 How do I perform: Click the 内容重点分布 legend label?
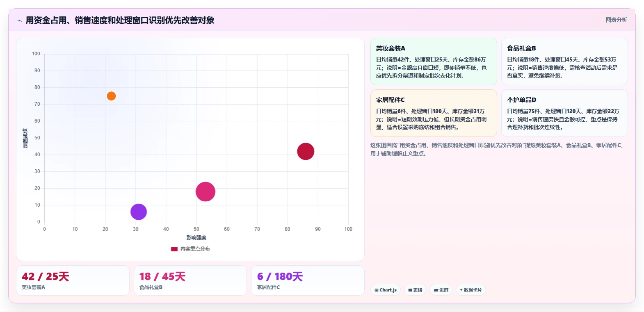tap(195, 249)
